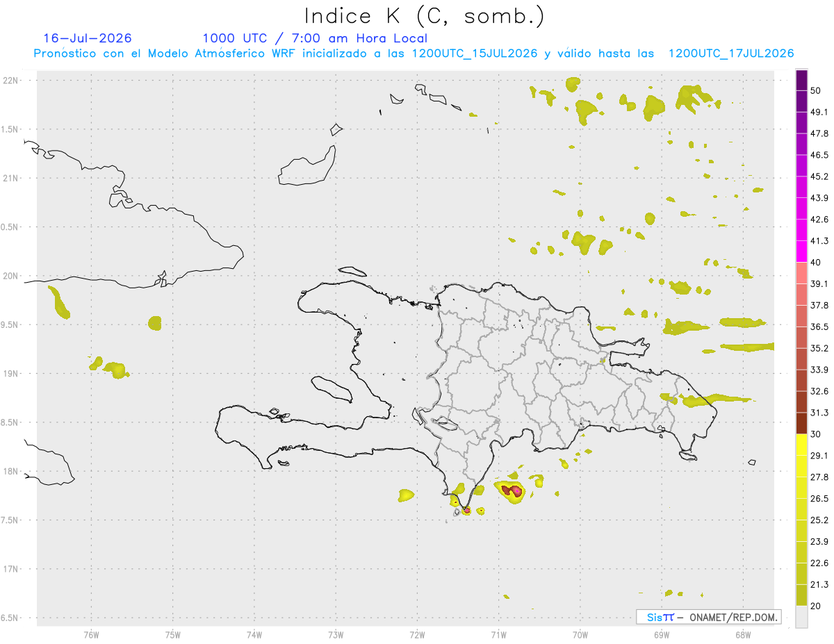Click the longitude label "70W"
This screenshot has height=644, width=834.
(580, 634)
